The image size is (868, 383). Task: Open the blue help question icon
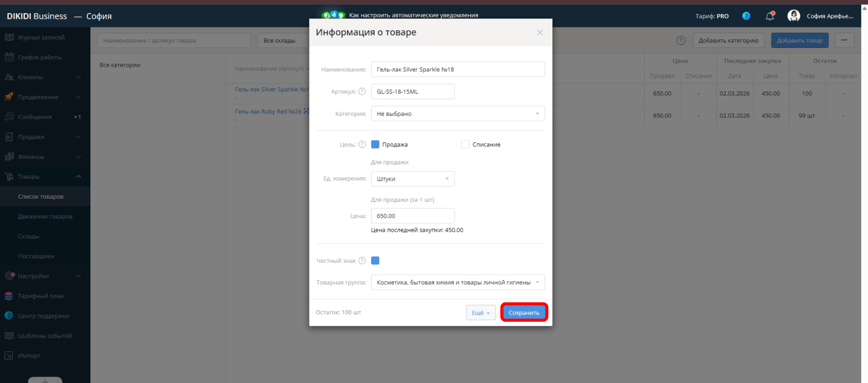point(746,16)
